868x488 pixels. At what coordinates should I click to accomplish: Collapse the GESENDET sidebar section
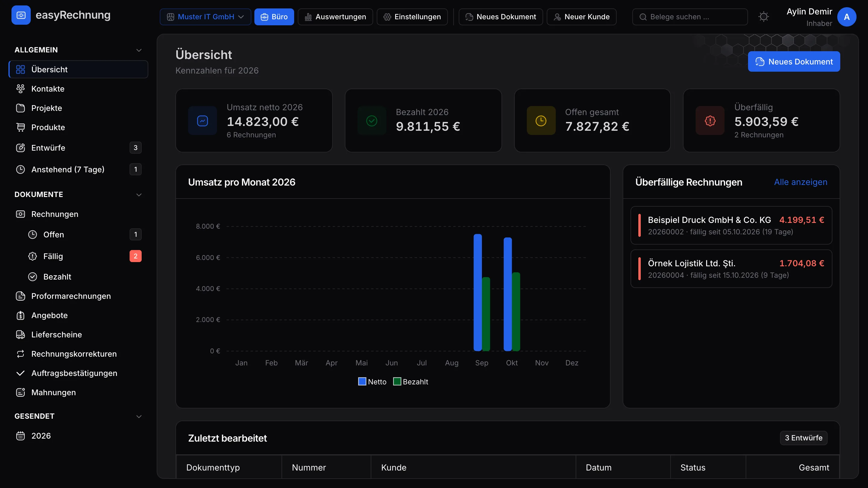point(139,417)
